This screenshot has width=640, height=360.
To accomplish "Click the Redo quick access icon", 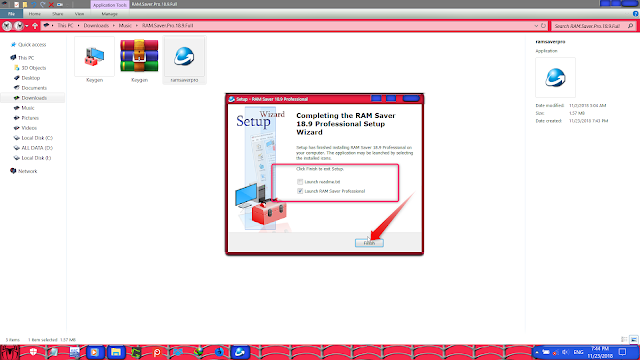I will (x=42, y=4).
